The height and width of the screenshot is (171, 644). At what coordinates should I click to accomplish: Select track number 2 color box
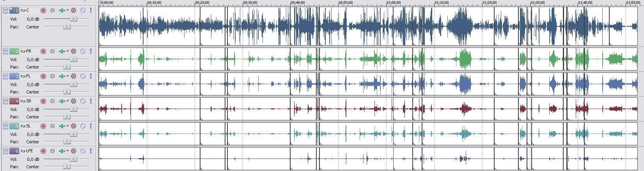[x=14, y=51]
